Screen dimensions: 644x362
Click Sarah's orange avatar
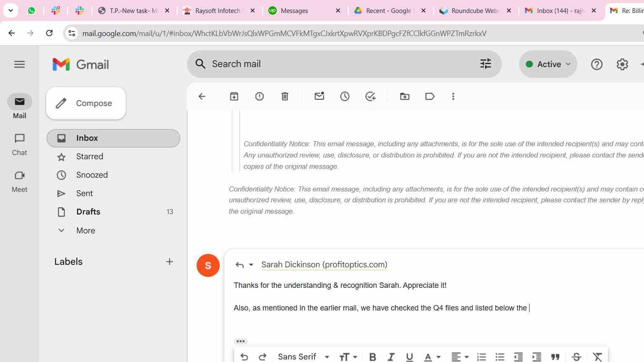click(208, 265)
